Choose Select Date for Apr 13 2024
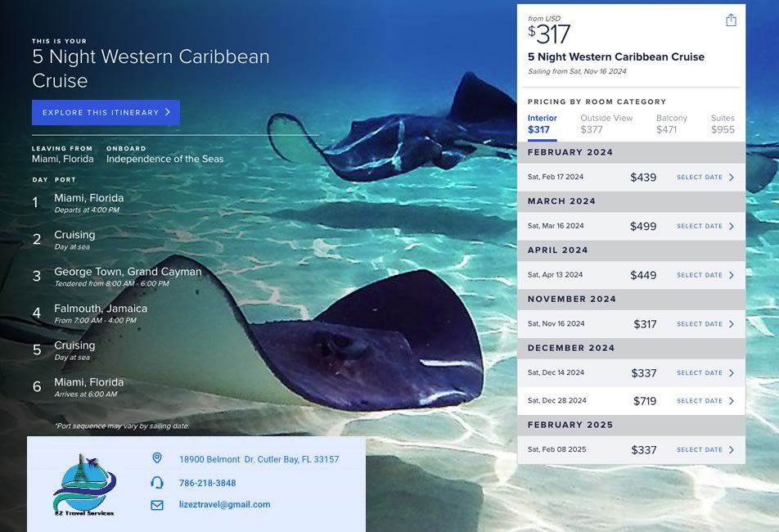The width and height of the screenshot is (779, 532). (705, 276)
